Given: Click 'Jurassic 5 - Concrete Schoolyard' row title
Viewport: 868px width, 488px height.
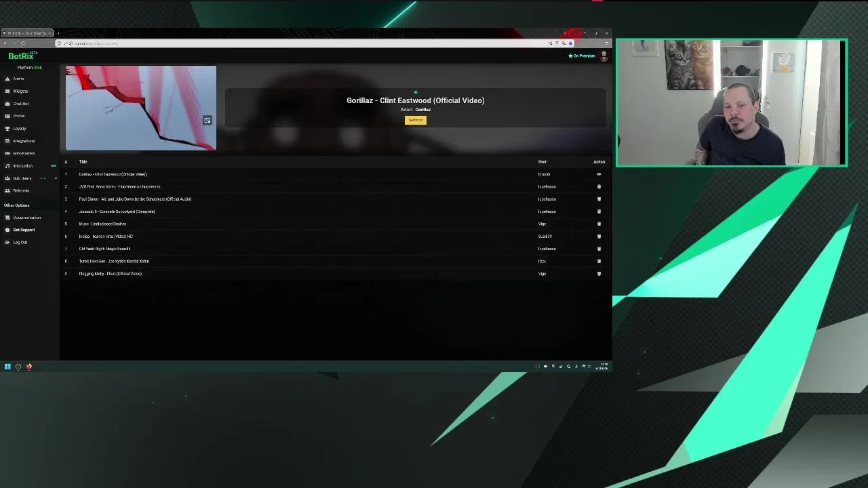Looking at the screenshot, I should 117,211.
